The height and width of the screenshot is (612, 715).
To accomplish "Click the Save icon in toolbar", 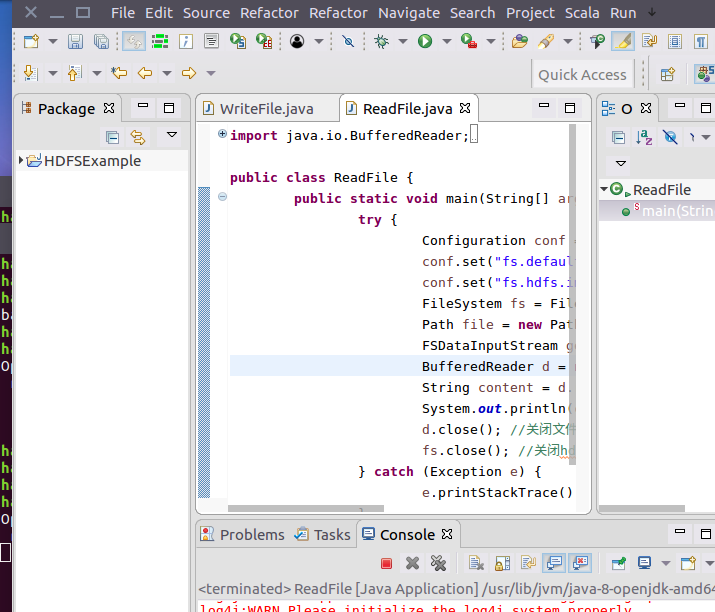I will [x=75, y=41].
